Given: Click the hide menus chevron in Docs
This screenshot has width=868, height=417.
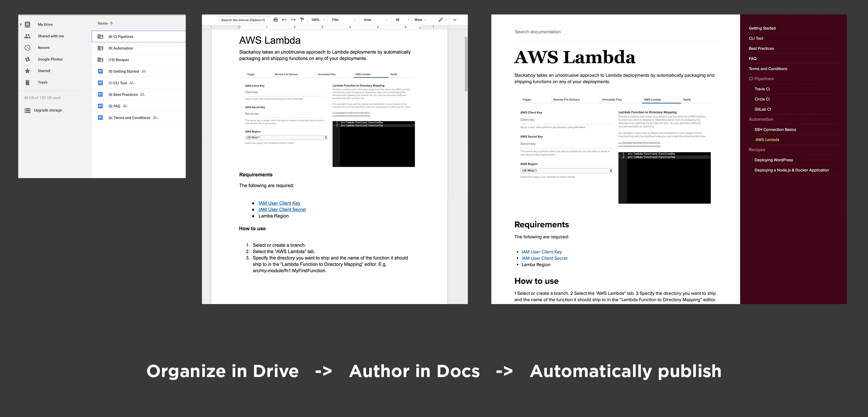Looking at the screenshot, I should click(455, 20).
